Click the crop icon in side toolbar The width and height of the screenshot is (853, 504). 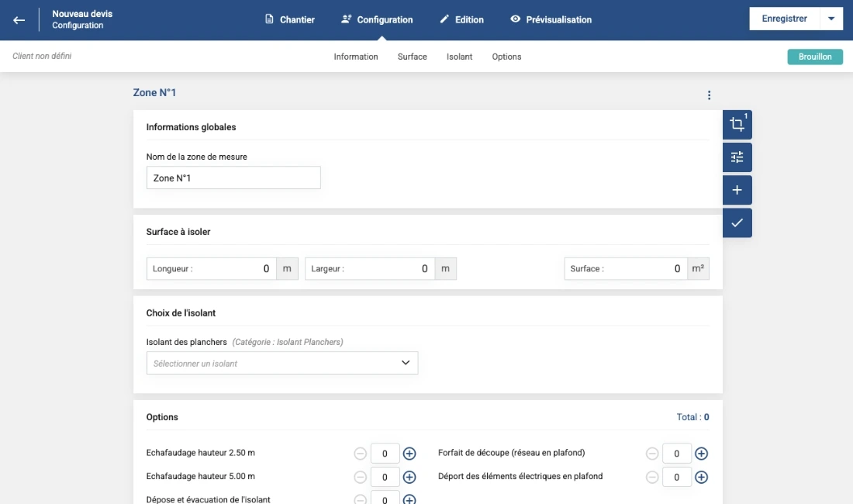click(x=737, y=125)
